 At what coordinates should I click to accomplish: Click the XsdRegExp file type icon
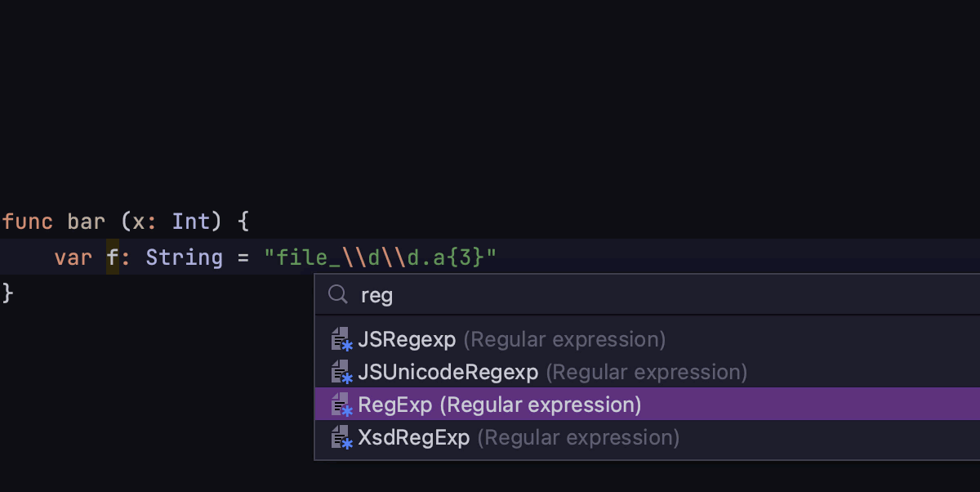click(x=341, y=437)
